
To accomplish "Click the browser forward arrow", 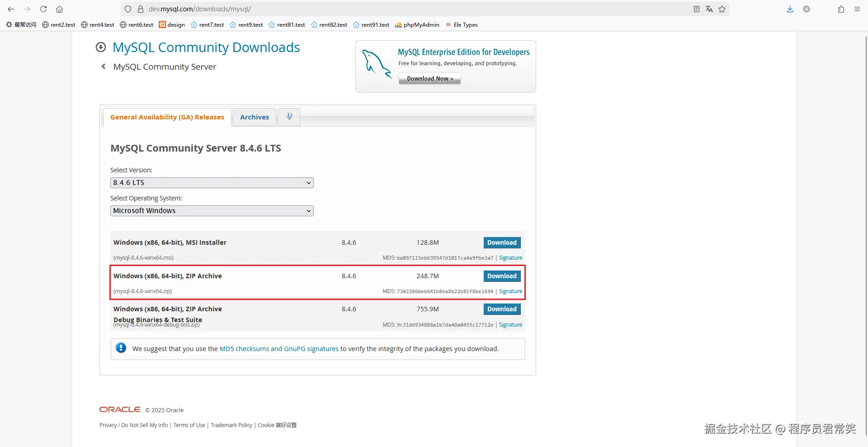I will tap(27, 9).
